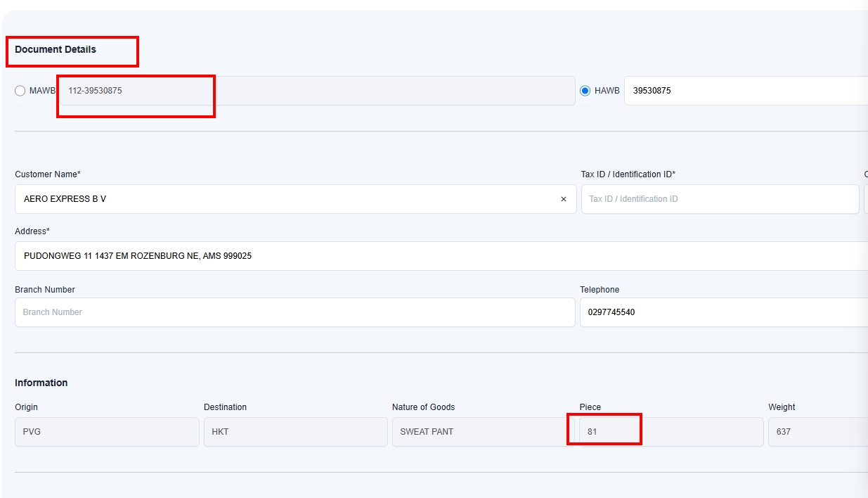Image resolution: width=868 pixels, height=498 pixels.
Task: Click the Origin field showing PVG
Action: [x=107, y=432]
